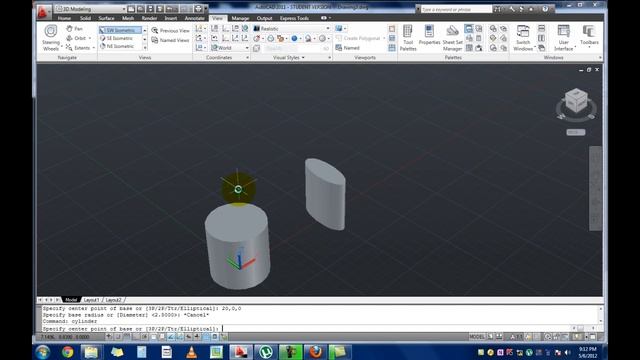
Task: Switch to the Output ribbon tab
Action: coord(264,18)
